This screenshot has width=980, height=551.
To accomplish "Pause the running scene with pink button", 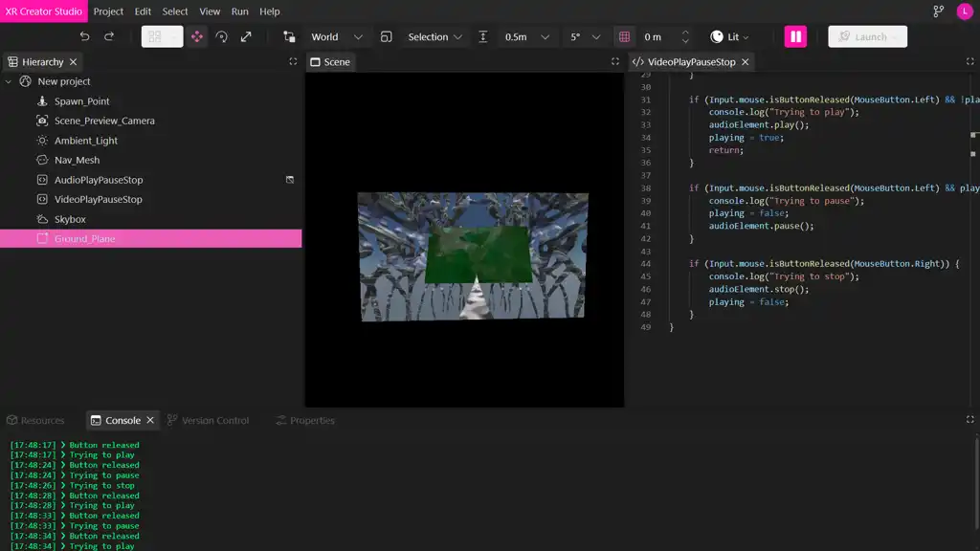I will [795, 37].
